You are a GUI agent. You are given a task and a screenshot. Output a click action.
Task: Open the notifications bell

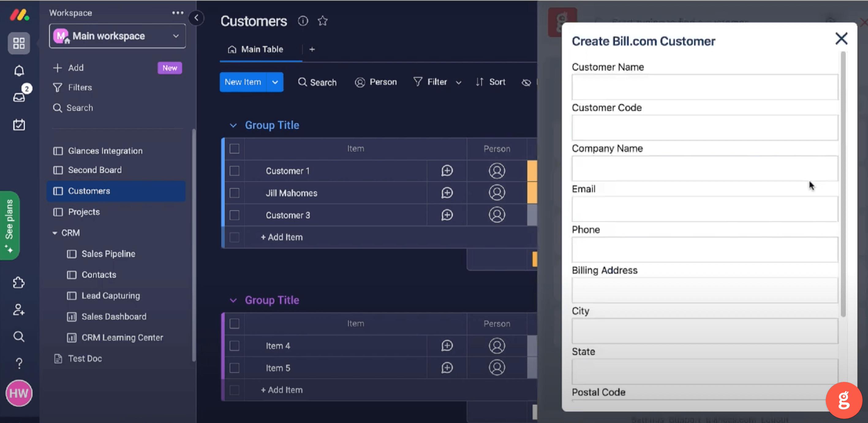point(19,70)
